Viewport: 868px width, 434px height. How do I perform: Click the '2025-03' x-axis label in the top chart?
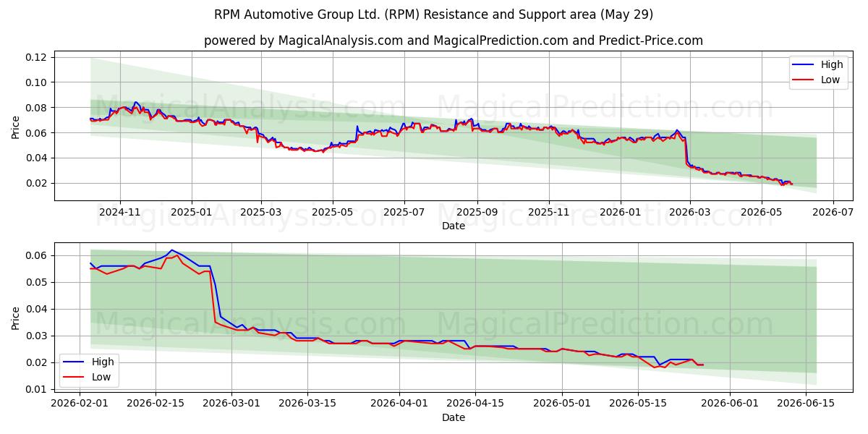pos(261,213)
